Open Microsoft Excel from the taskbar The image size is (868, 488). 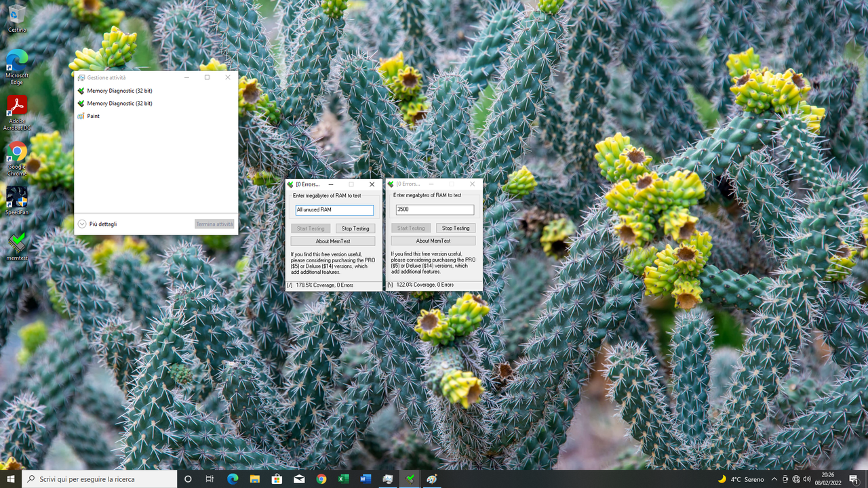(343, 479)
